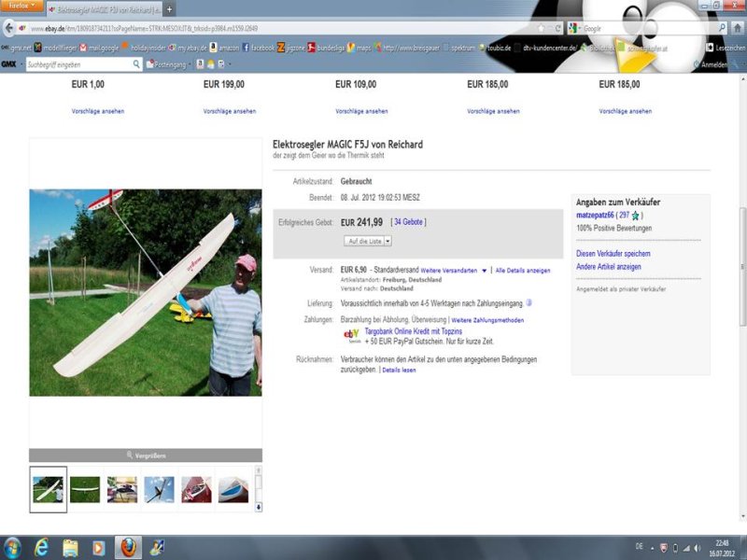The height and width of the screenshot is (560, 747).
Task: Select the Elektrosegler MAGIC F5J browser tab
Action: pos(105,9)
